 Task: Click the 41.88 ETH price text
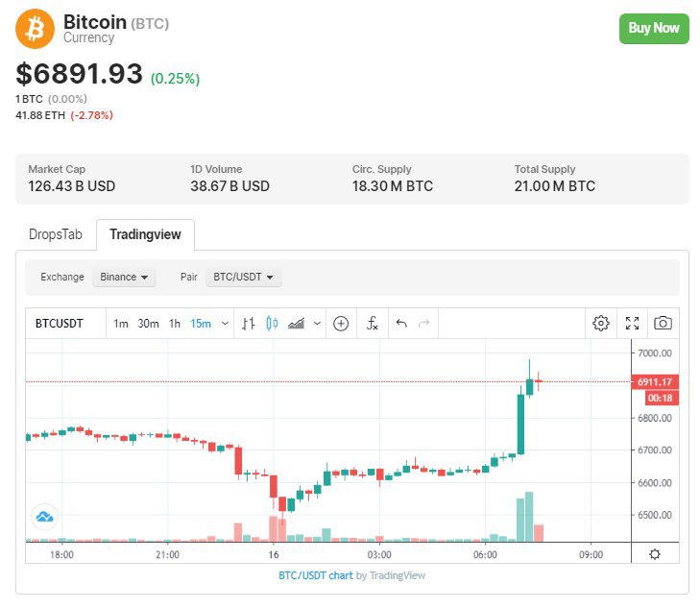pyautogui.click(x=40, y=115)
